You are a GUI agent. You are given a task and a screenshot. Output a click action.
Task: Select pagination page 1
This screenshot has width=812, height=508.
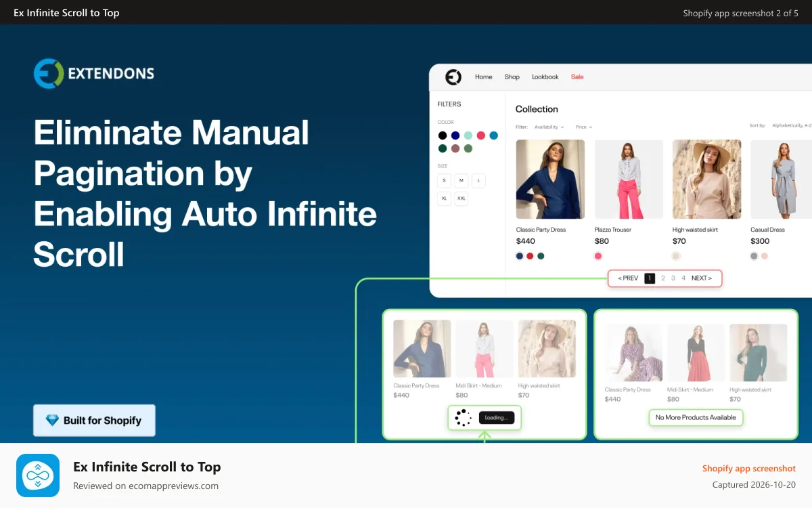click(650, 278)
